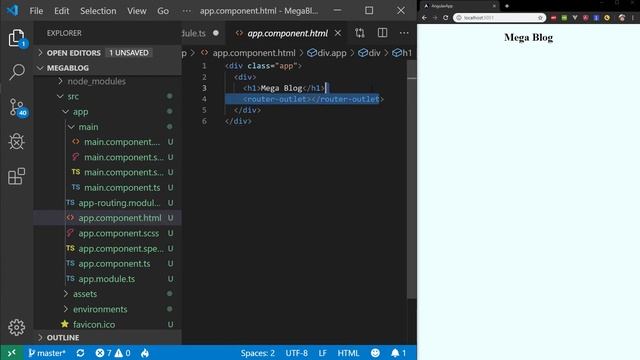Open Problems via errors and warnings counter
The width and height of the screenshot is (640, 360).
pyautogui.click(x=113, y=353)
